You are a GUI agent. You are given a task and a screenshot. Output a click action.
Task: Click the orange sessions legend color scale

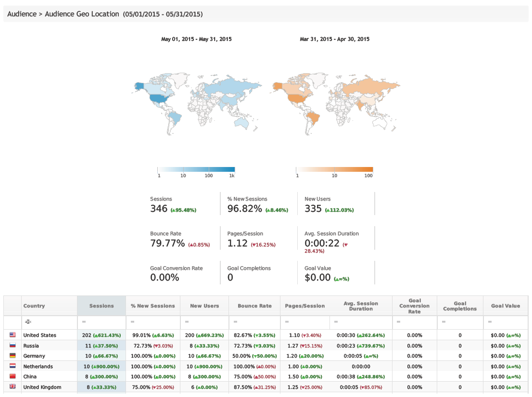pyautogui.click(x=335, y=169)
